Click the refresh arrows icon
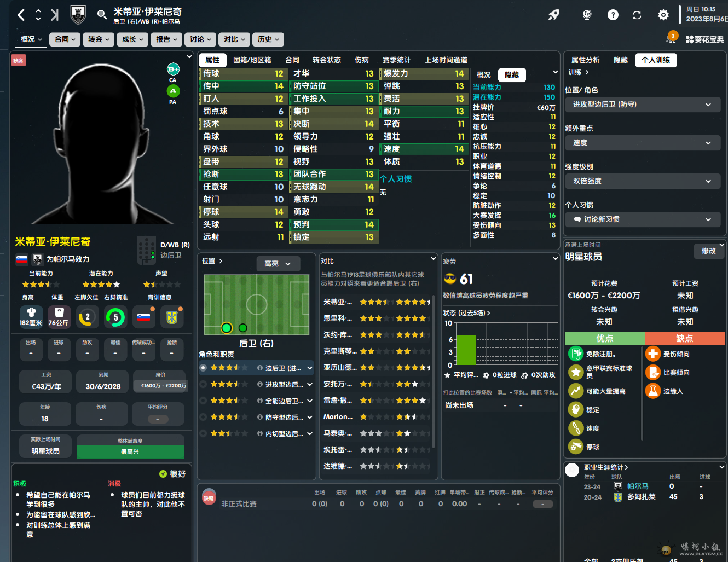 click(637, 15)
